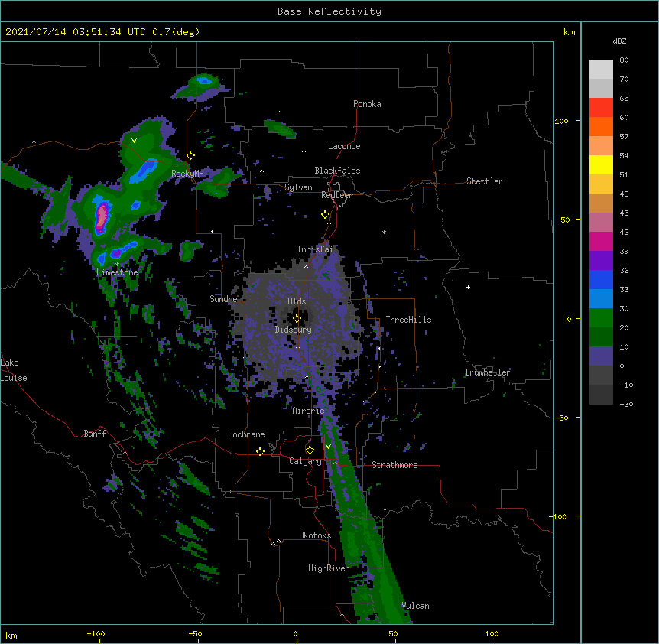659x644 pixels.
Task: Click the dBZ legend heading
Action: click(x=619, y=41)
